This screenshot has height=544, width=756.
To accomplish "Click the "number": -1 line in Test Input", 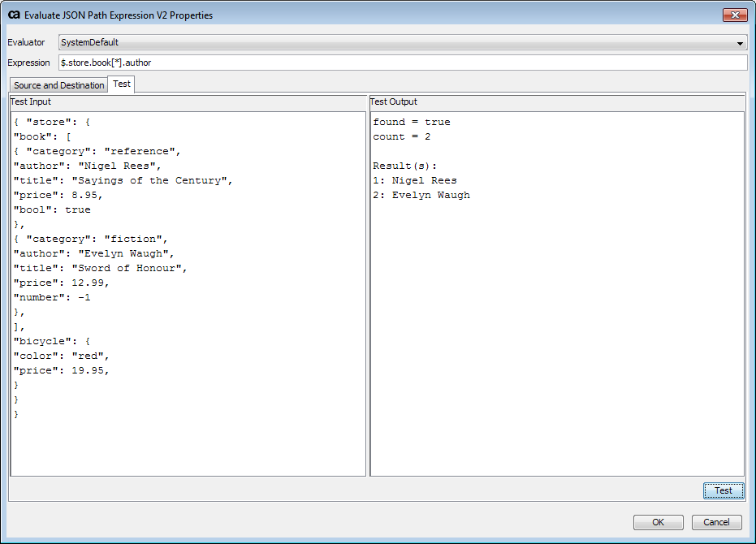I will [x=52, y=297].
